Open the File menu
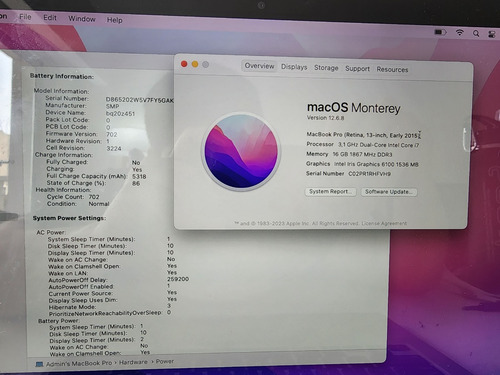The image size is (500, 375). tap(25, 17)
